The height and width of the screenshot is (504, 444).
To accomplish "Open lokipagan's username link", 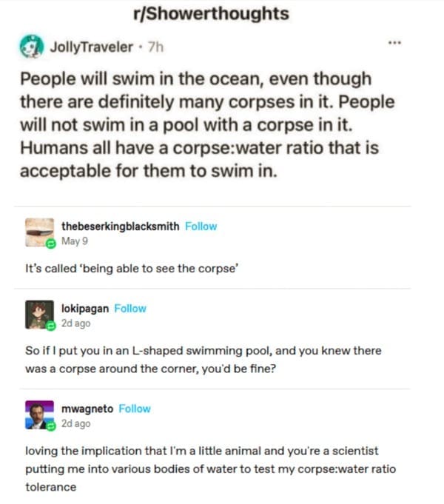I will [x=85, y=309].
